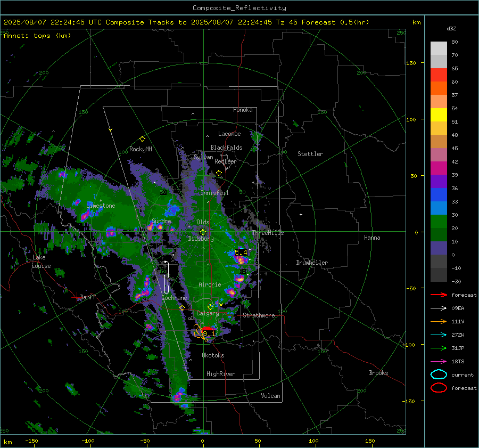Click the cyan 'current' ellipse legend icon
Screen dimensions: 479x448
click(x=439, y=374)
